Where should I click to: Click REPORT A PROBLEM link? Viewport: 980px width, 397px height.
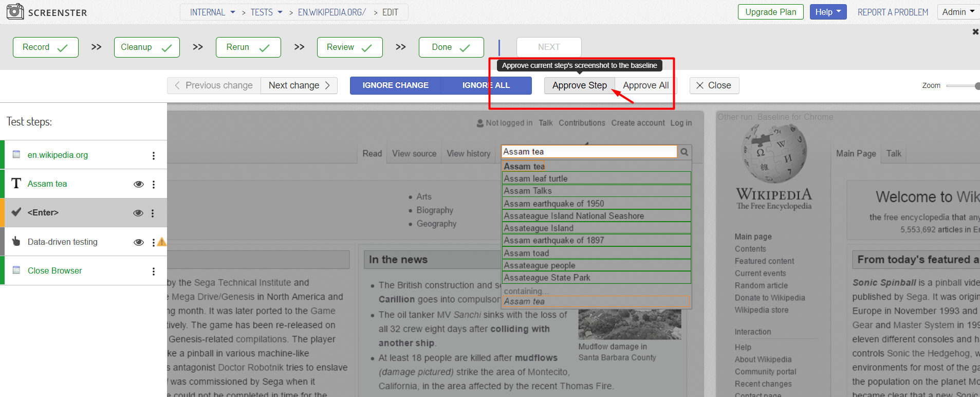[x=893, y=12]
